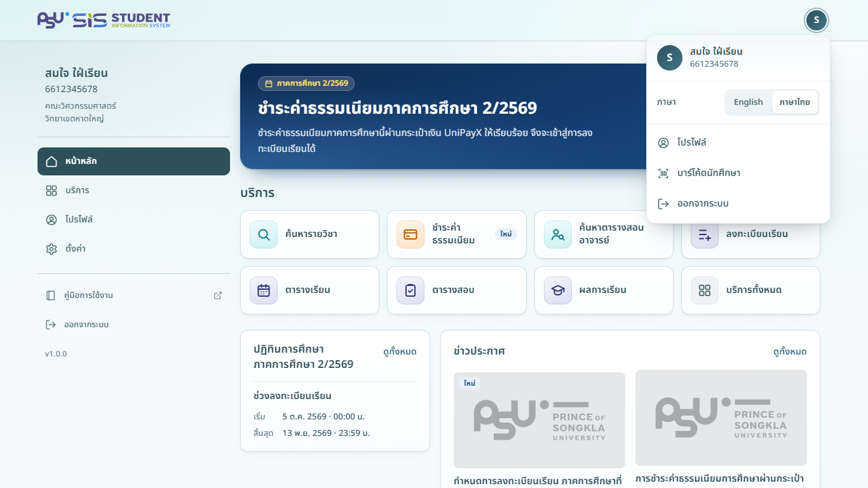
Task: Open บริการทั้งหมด grid icon card
Action: (x=705, y=290)
